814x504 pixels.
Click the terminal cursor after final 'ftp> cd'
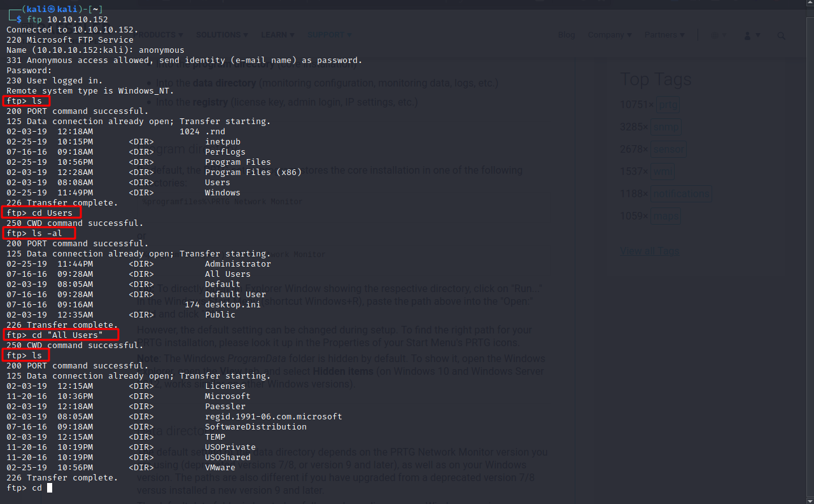coord(50,488)
